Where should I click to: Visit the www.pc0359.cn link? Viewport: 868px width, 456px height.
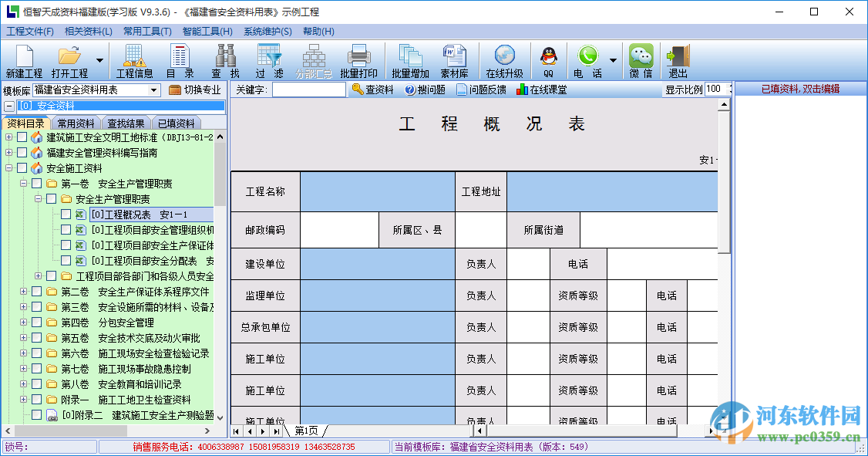[x=808, y=437]
